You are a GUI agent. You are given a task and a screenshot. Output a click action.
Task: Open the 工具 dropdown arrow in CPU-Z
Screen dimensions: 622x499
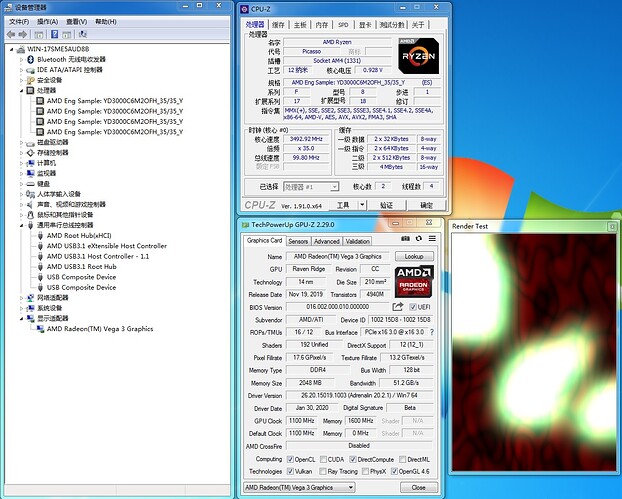tap(362, 205)
